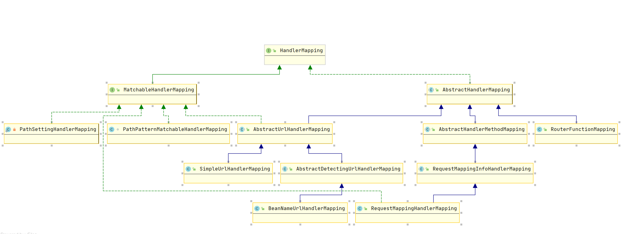Click the abstract class icon of AbstractHandlerMapping

[431, 90]
